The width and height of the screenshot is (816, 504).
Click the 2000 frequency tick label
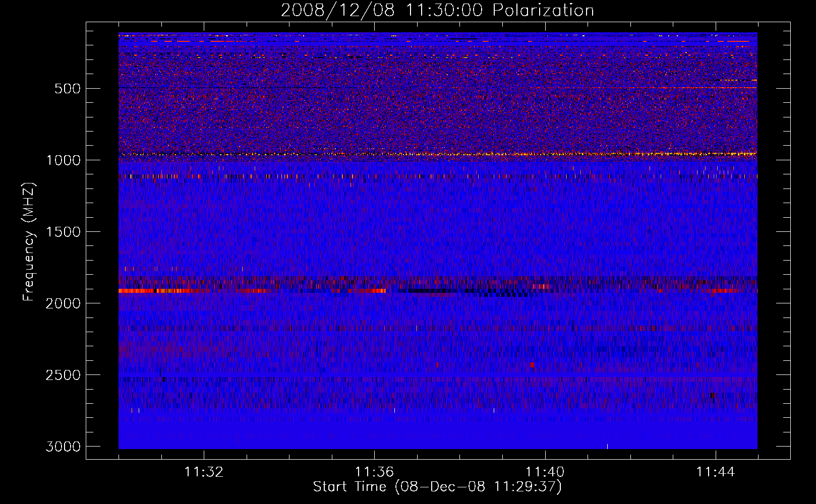click(63, 303)
